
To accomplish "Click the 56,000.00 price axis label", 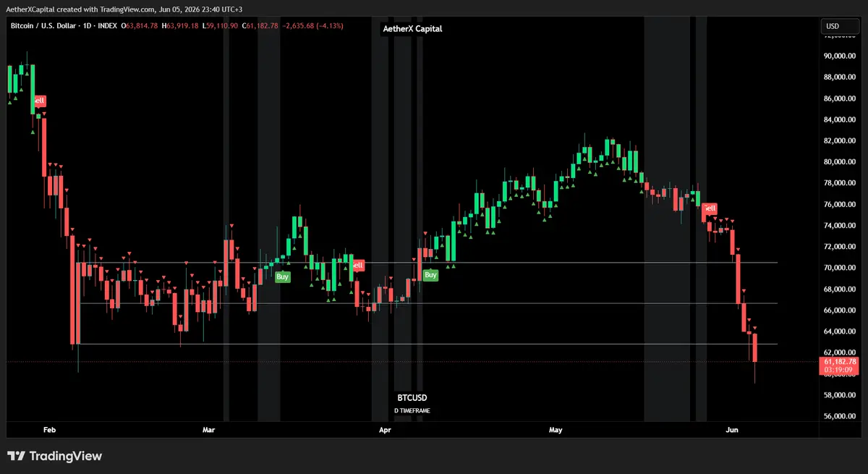I will (x=840, y=417).
